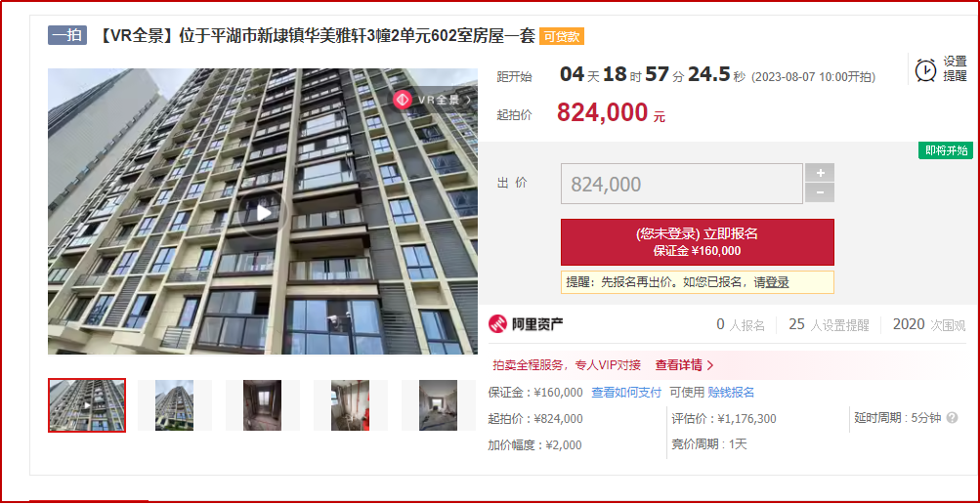Open 查看如何支付 payment link
This screenshot has height=504, width=980.
tap(626, 393)
